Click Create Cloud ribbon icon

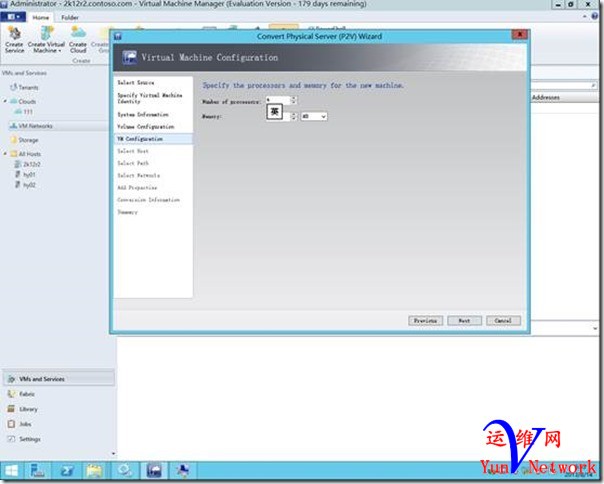coord(78,40)
